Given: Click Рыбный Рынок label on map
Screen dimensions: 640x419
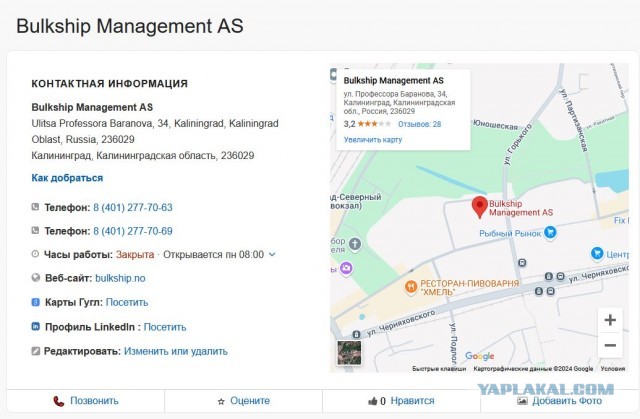Looking at the screenshot, I should 510,233.
